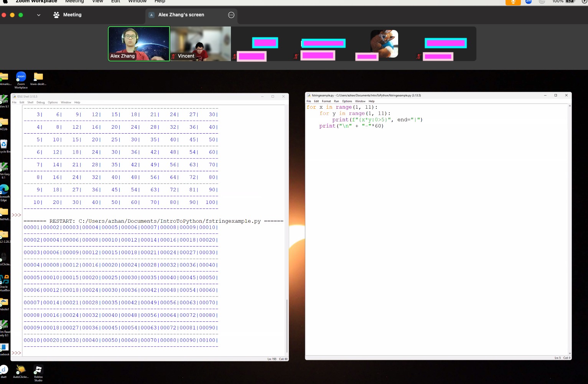Image resolution: width=588 pixels, height=384 pixels.
Task: Open Format menu in fstringexample.py editor
Action: (326, 101)
